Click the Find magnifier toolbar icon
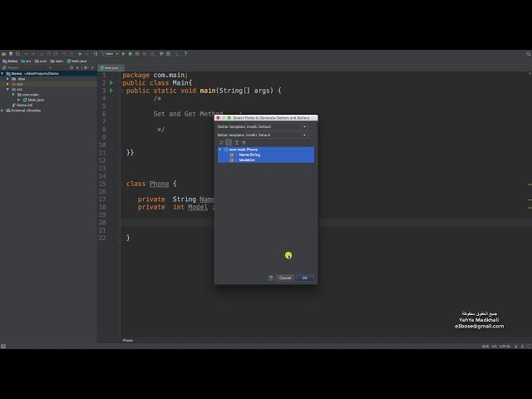This screenshot has width=532, height=399. click(x=64, y=53)
